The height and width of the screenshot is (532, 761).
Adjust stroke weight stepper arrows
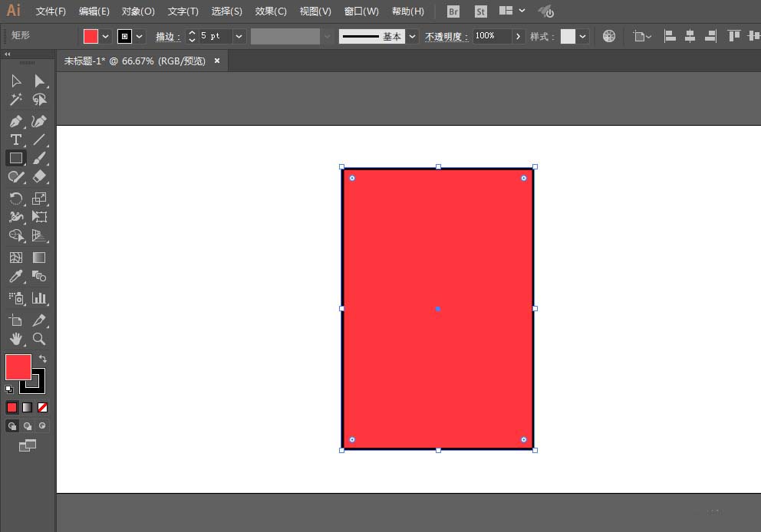192,36
